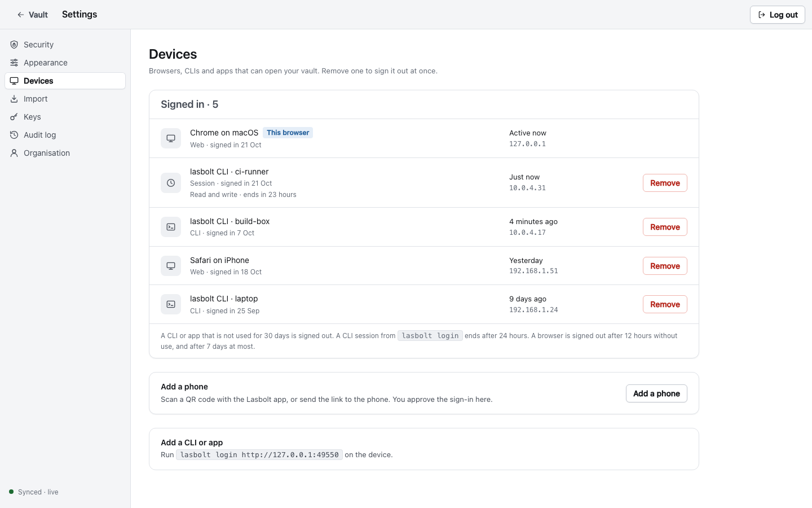
Task: Click the Signed in · 5 heading
Action: [x=189, y=104]
